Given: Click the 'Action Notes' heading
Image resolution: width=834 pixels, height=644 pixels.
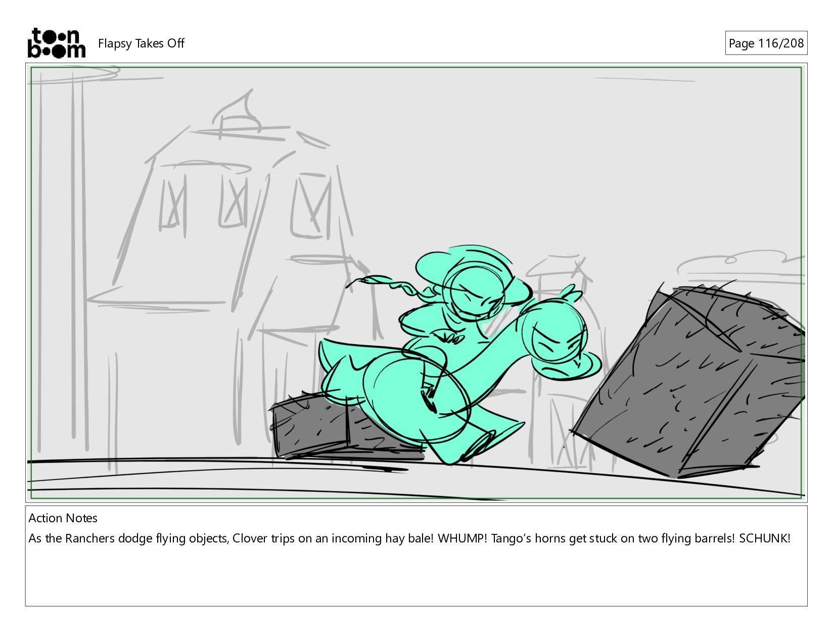Looking at the screenshot, I should coord(63,518).
